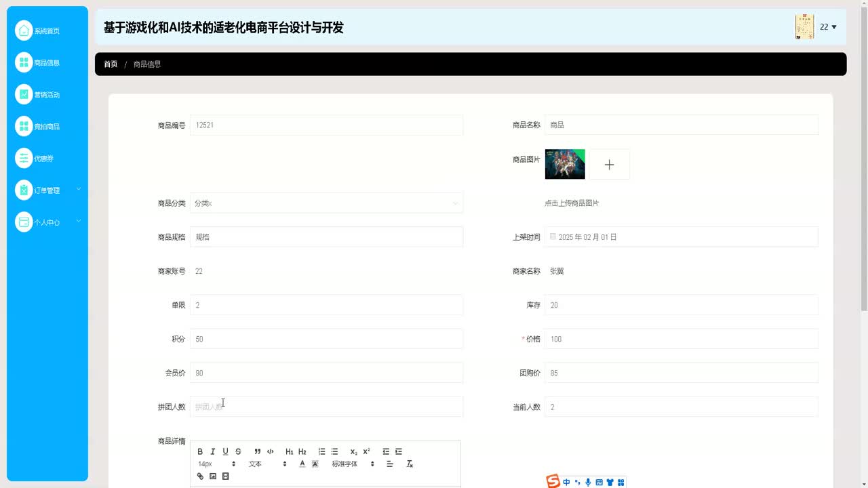Viewport: 868px width, 488px height.
Task: Click the 商品编号 input field
Action: [x=326, y=125]
